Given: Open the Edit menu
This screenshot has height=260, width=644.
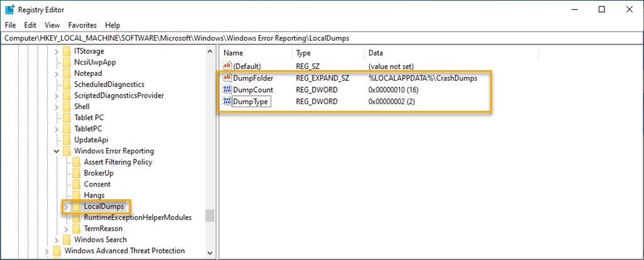Looking at the screenshot, I should 30,25.
